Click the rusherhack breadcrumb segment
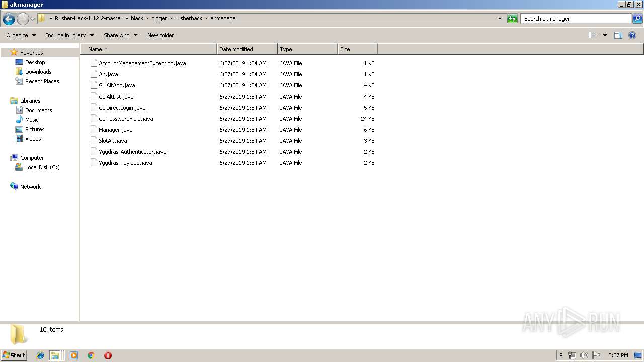Screen dimensions: 644x362 189,18
